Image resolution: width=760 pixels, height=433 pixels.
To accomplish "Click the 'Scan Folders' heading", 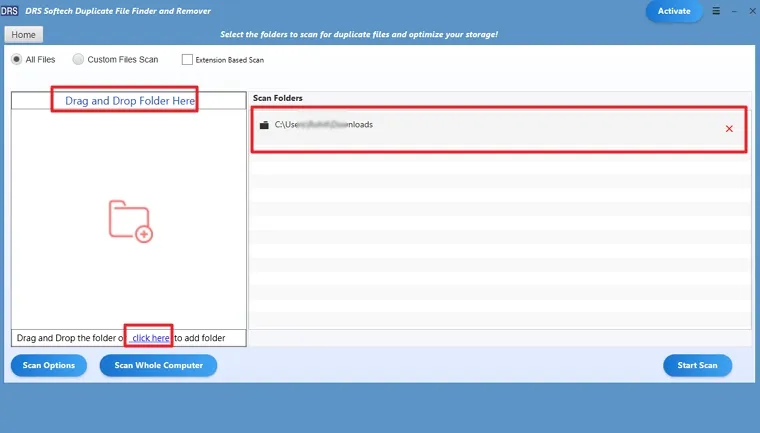I will (x=278, y=98).
